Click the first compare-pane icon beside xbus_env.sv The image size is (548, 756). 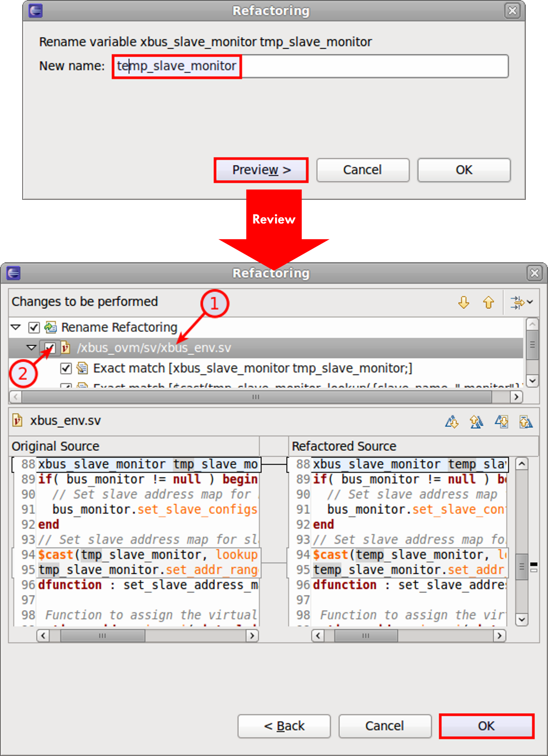tap(452, 422)
